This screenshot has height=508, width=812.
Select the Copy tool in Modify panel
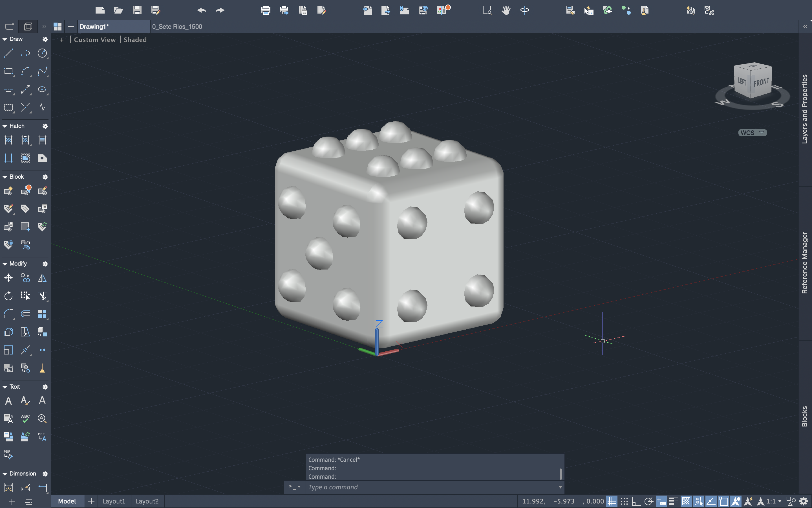point(25,278)
